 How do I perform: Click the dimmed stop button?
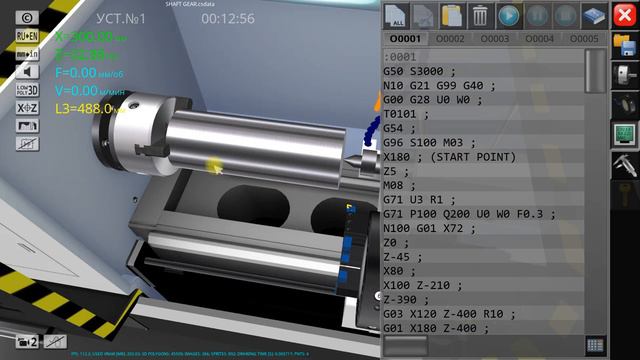tap(565, 16)
